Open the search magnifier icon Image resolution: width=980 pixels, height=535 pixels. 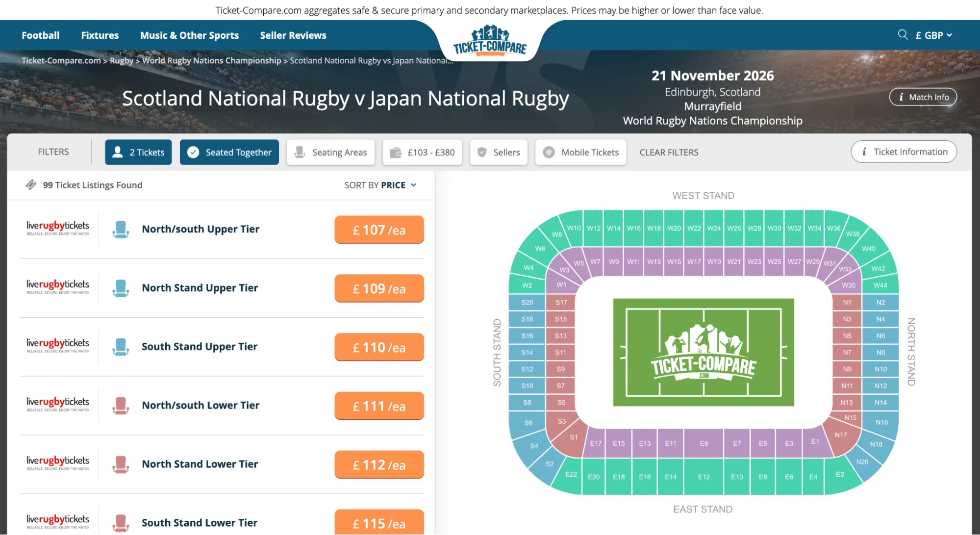click(903, 35)
